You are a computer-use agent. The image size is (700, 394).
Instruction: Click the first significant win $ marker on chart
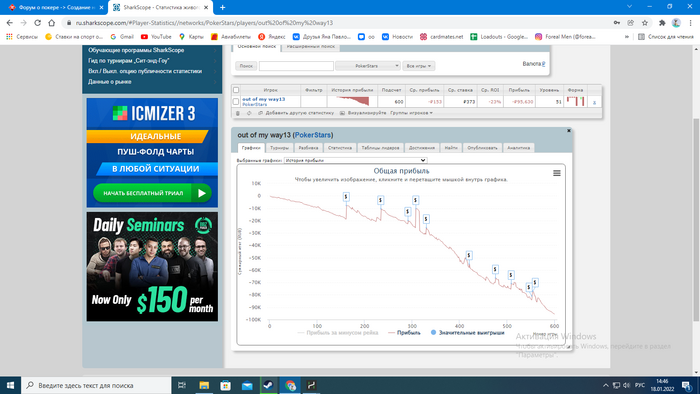(346, 197)
